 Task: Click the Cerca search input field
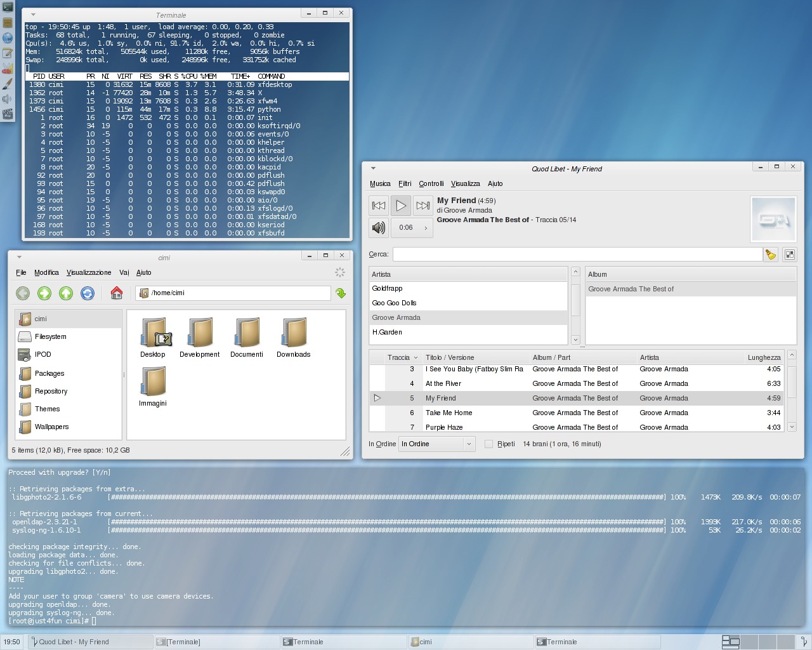tap(577, 254)
